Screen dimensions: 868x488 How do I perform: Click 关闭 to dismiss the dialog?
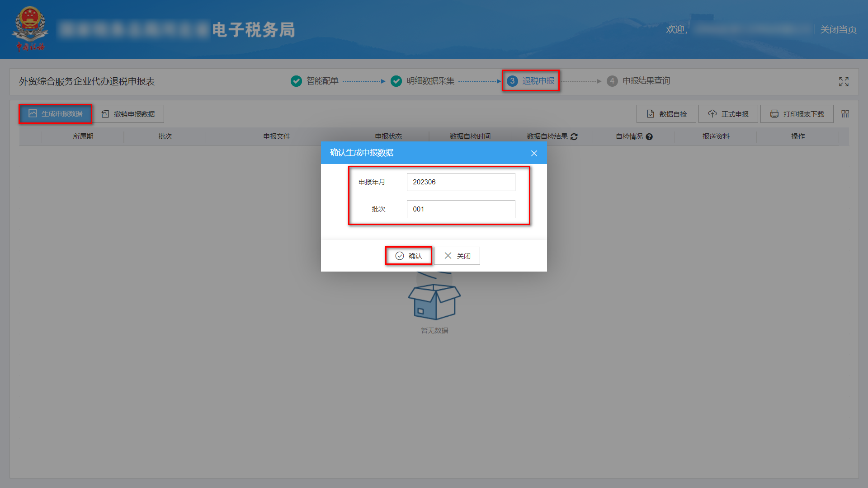pos(457,256)
